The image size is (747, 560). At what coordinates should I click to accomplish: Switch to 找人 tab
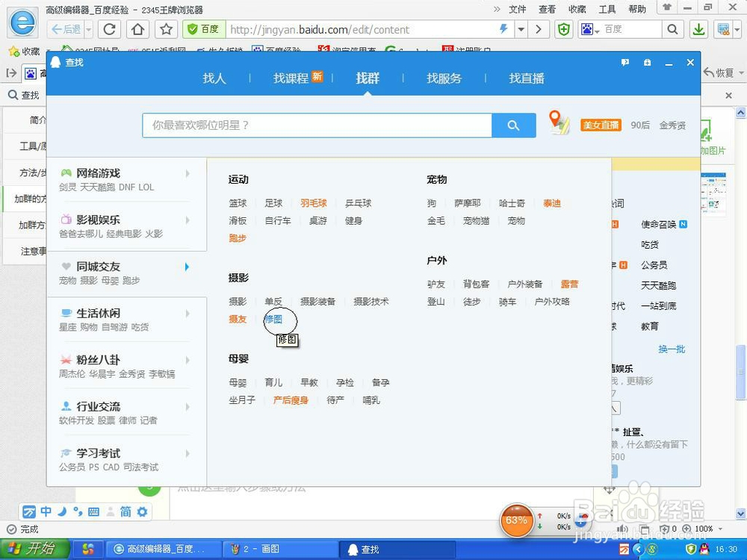click(x=214, y=78)
